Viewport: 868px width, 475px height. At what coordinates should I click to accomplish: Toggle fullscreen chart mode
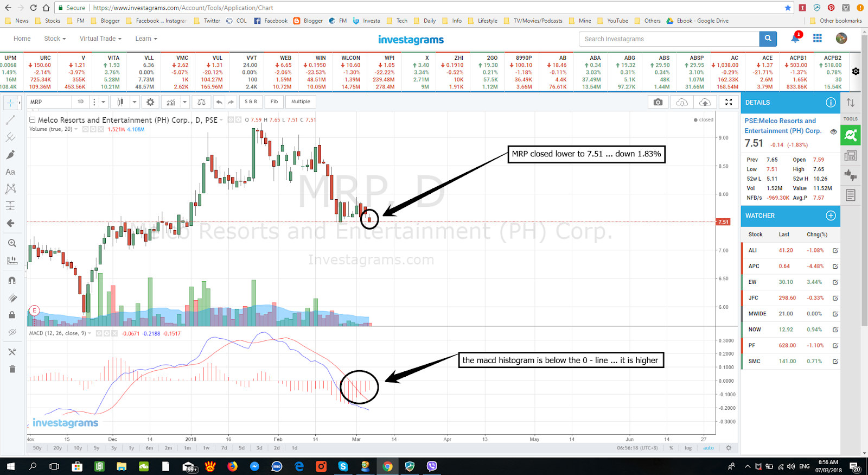coord(729,102)
